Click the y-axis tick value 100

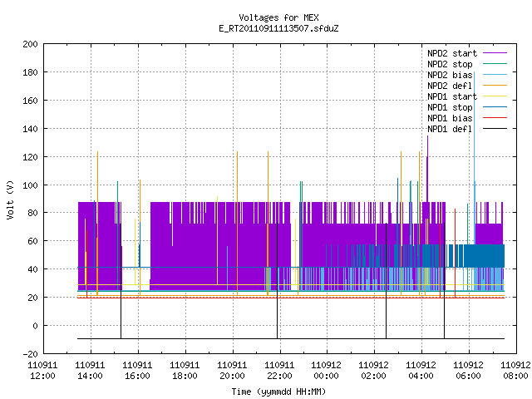[x=30, y=185]
